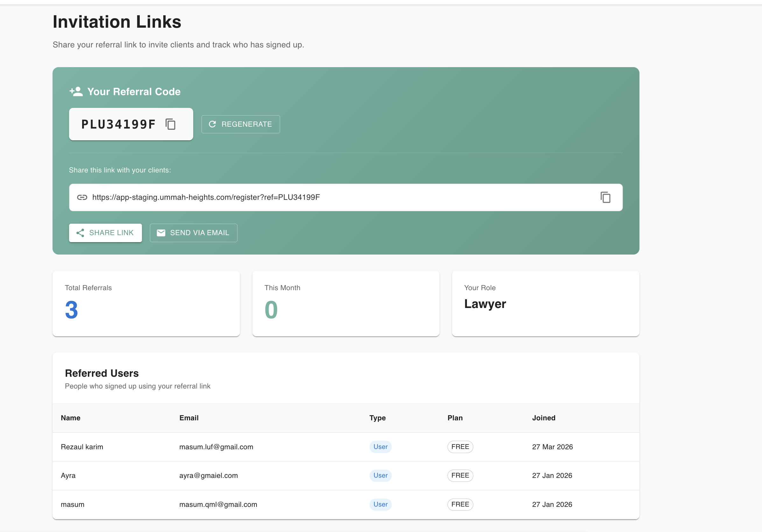Click the share icon in the Share Link button
This screenshot has height=532, width=762.
click(80, 233)
